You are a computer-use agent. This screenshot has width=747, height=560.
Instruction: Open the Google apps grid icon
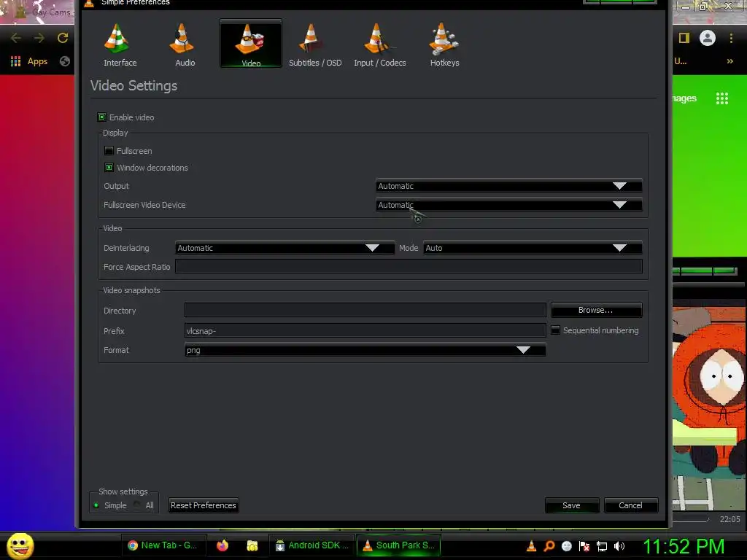pyautogui.click(x=722, y=98)
